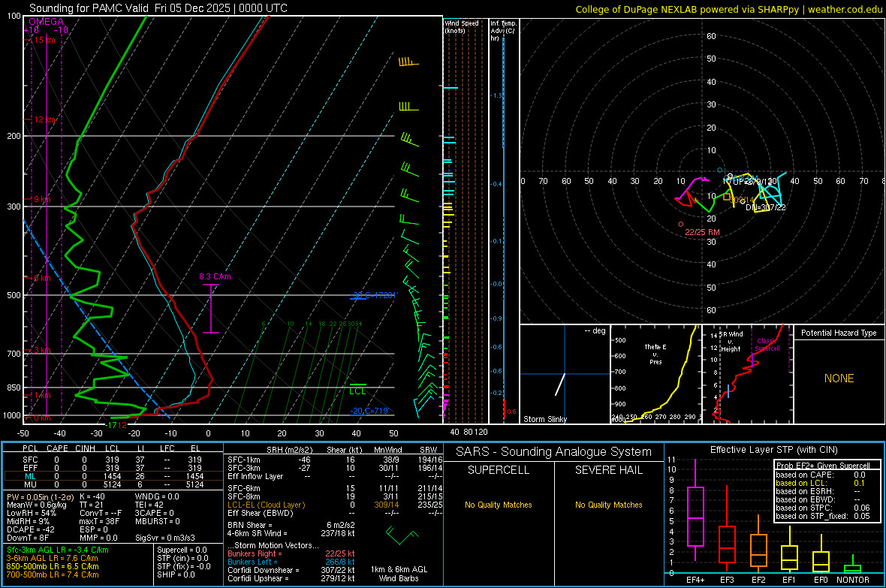Select the 'Eff Inflow Layer' row label
Viewport: 886px width, 588px height.
tap(256, 476)
